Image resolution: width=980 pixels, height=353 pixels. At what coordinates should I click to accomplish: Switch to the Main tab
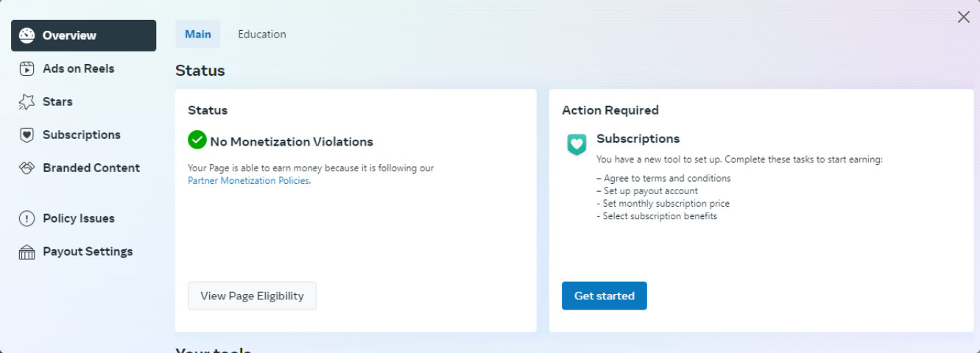click(x=197, y=35)
